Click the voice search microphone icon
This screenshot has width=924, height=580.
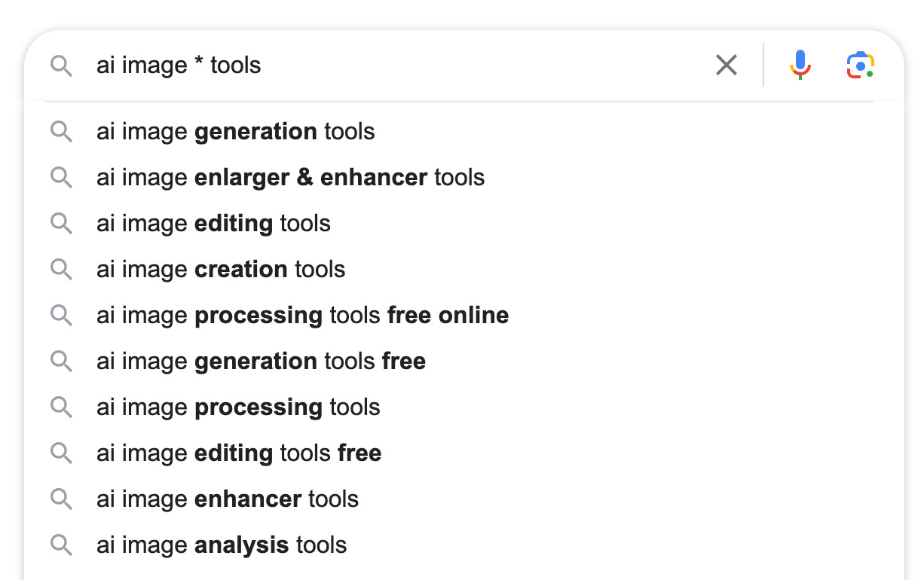click(800, 65)
